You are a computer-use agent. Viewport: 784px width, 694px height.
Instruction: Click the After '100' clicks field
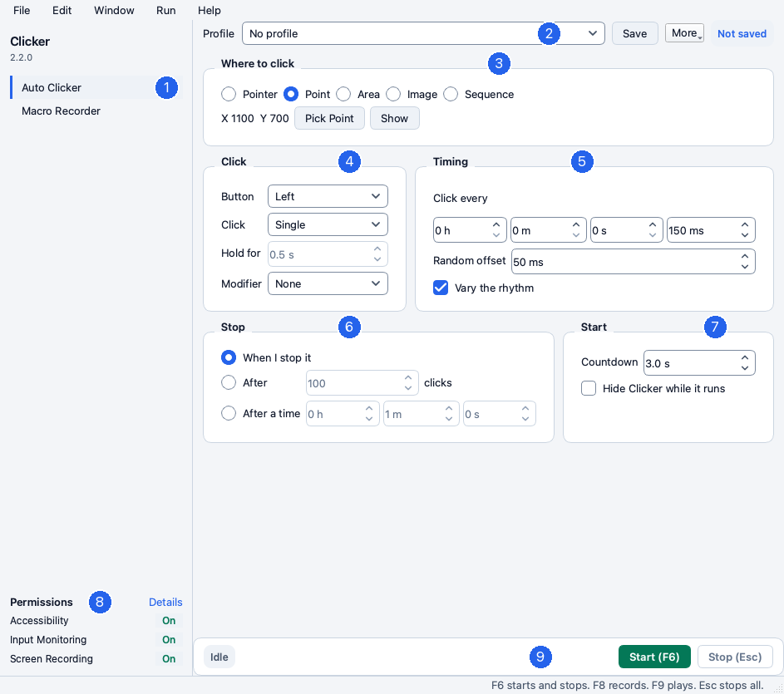(x=362, y=383)
